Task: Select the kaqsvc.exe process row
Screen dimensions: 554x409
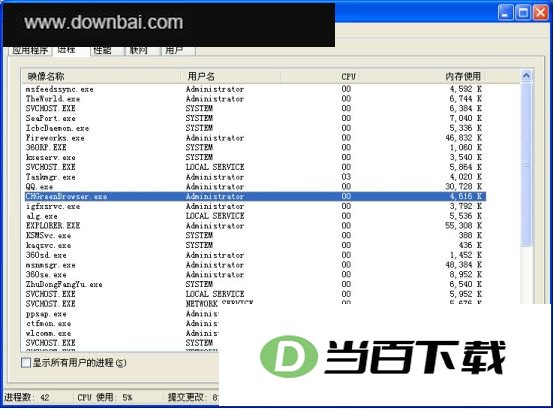Action: click(x=255, y=245)
